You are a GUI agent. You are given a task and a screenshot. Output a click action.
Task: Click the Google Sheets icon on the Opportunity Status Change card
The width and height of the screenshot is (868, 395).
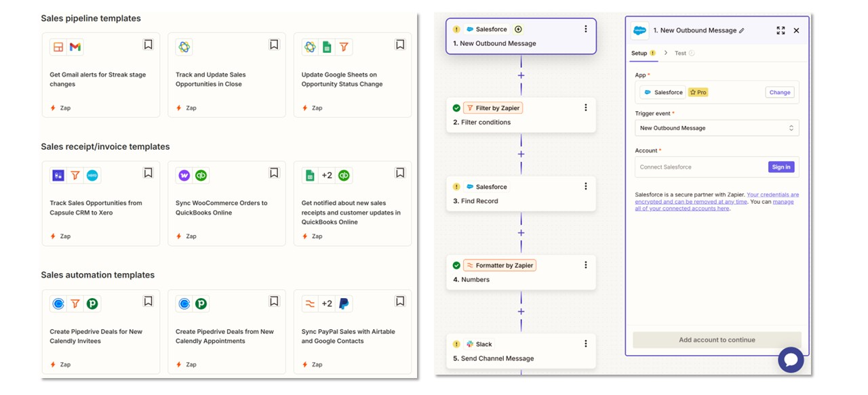(327, 47)
